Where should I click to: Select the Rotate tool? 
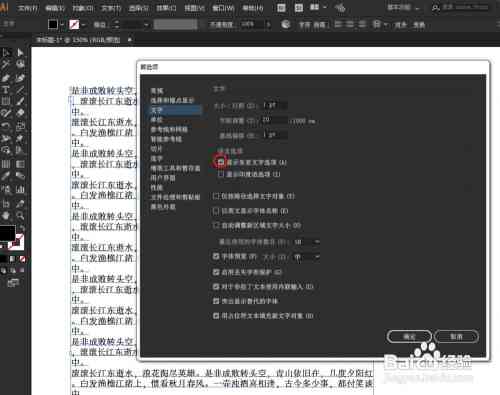(6, 126)
